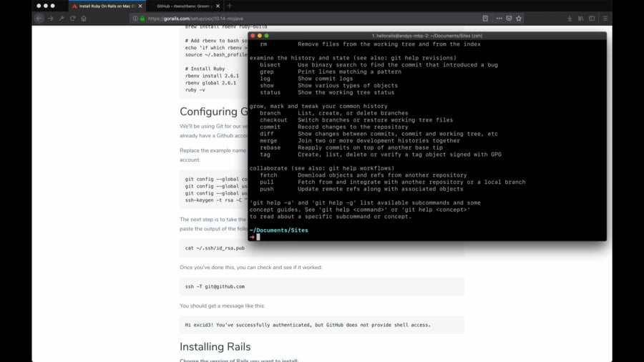The height and width of the screenshot is (362, 644).
Task: Click the 'rbenv install 2.6.1' line
Action: [x=212, y=76]
